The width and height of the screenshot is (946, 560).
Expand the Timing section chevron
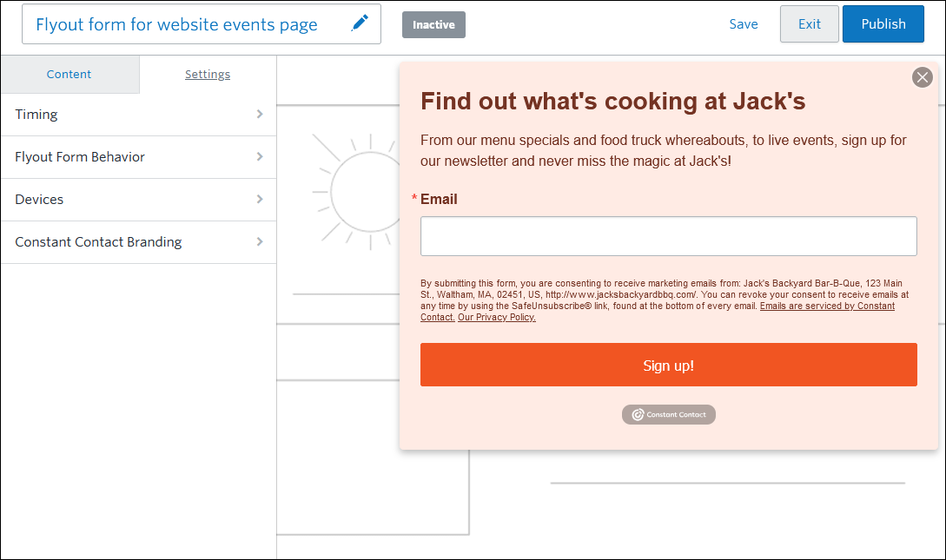click(260, 114)
